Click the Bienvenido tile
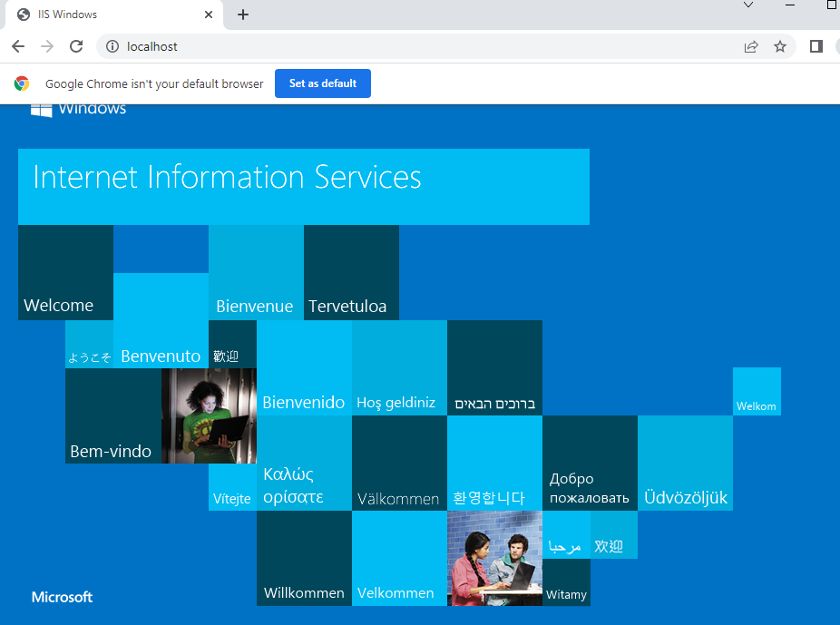Image resolution: width=840 pixels, height=625 pixels. (x=304, y=368)
